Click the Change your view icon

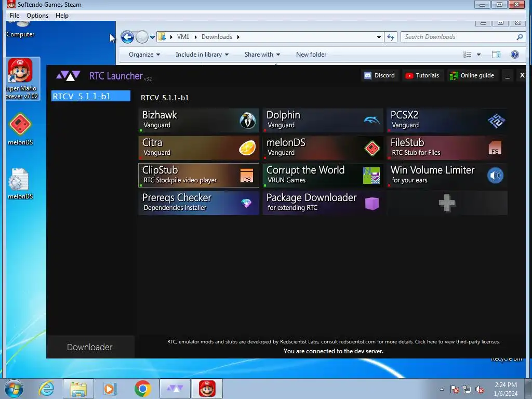tap(467, 55)
